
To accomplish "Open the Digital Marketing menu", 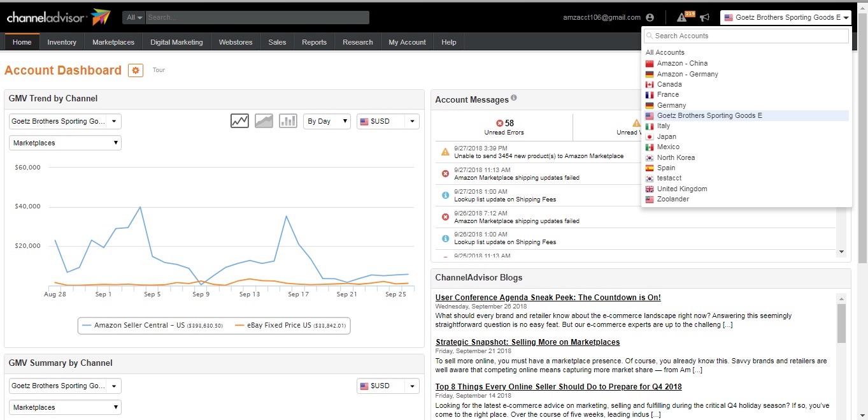I will (x=176, y=42).
